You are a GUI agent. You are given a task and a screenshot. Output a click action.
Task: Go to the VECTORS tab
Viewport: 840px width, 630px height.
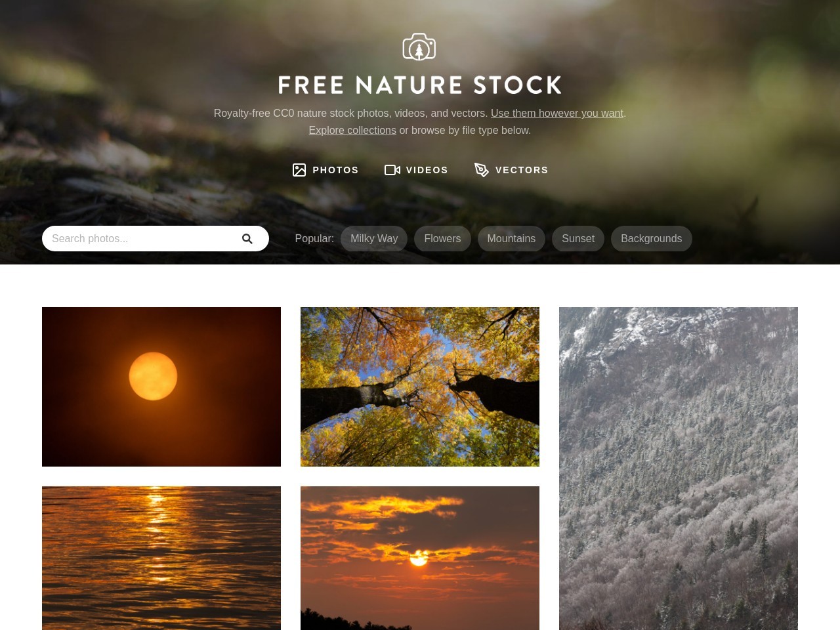(x=511, y=170)
